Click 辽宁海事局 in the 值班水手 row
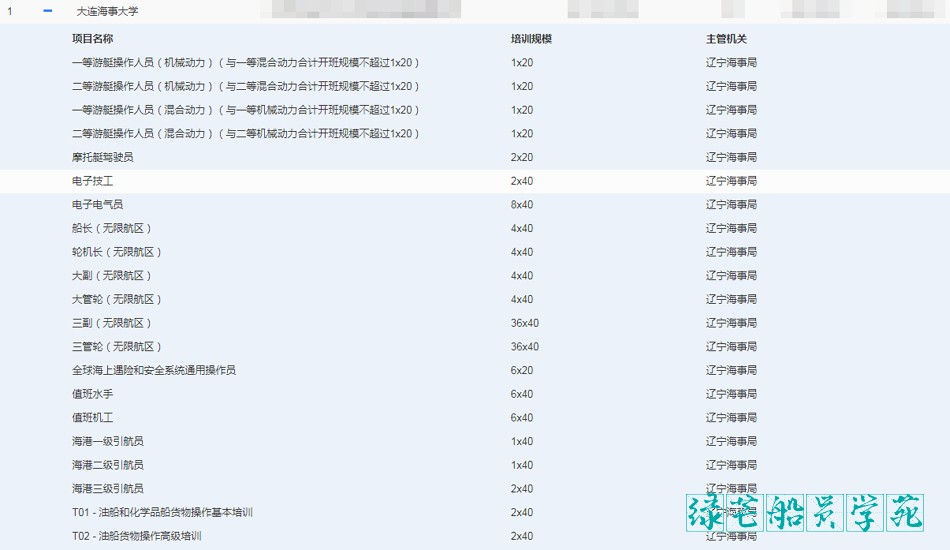Image resolution: width=950 pixels, height=550 pixels. tap(731, 394)
